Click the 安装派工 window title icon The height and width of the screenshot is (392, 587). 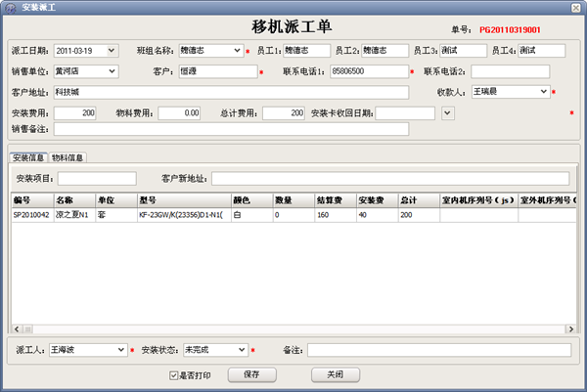point(10,7)
